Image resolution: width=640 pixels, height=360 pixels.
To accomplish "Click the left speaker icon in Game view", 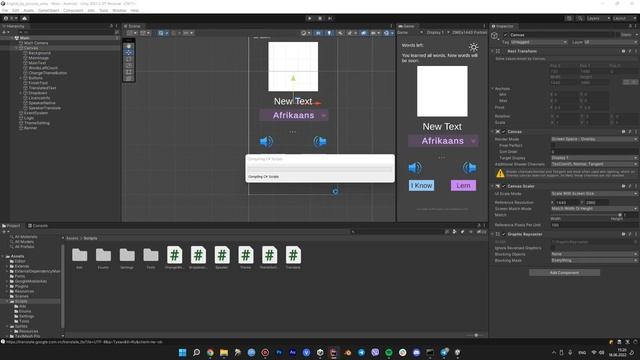I will (x=415, y=167).
